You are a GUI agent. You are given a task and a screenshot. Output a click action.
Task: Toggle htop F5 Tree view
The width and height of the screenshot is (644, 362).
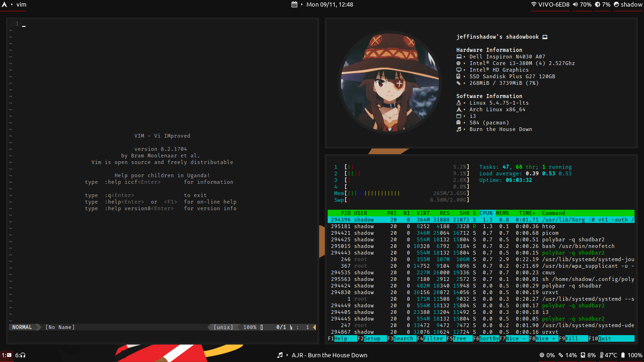coord(459,338)
